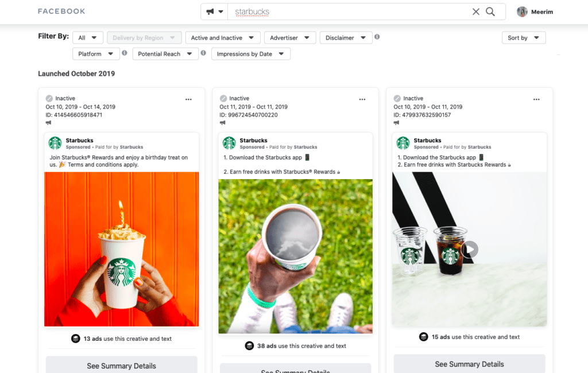The image size is (588, 373).
Task: Click info icon next to Disclaimer filter
Action: (x=377, y=37)
